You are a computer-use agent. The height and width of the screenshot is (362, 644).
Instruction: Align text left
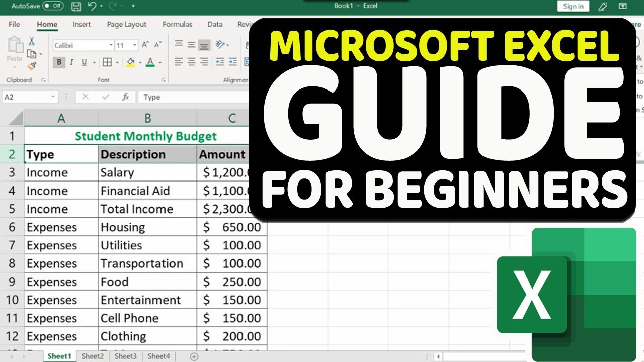click(179, 62)
